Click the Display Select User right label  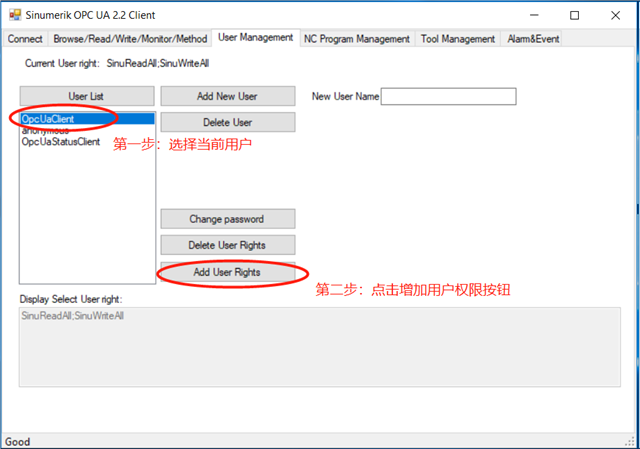[x=71, y=299]
